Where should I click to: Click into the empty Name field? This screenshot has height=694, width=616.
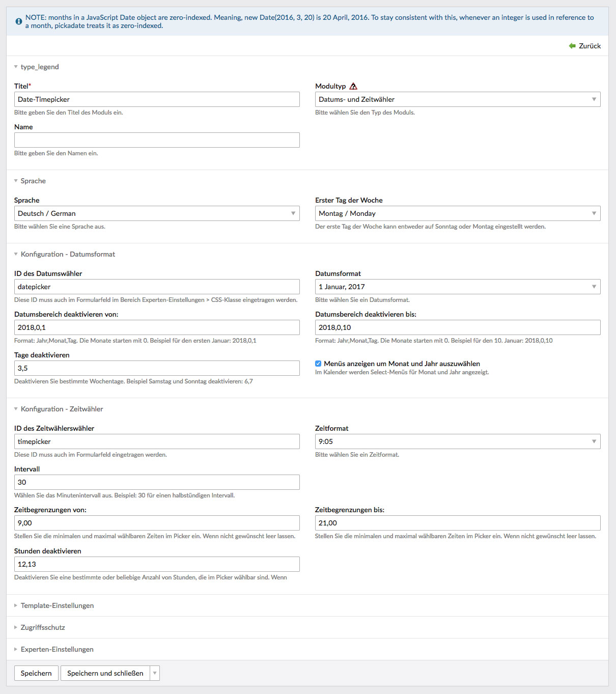tap(156, 140)
